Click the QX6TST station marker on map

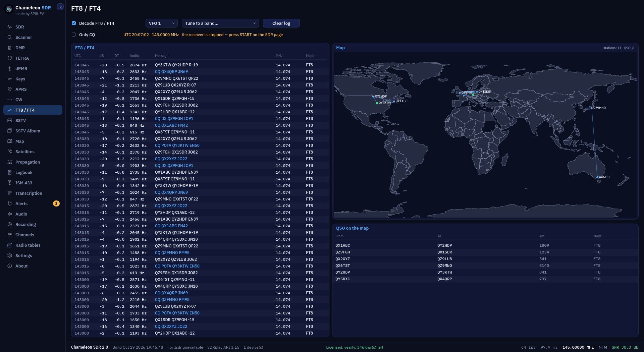597,177
